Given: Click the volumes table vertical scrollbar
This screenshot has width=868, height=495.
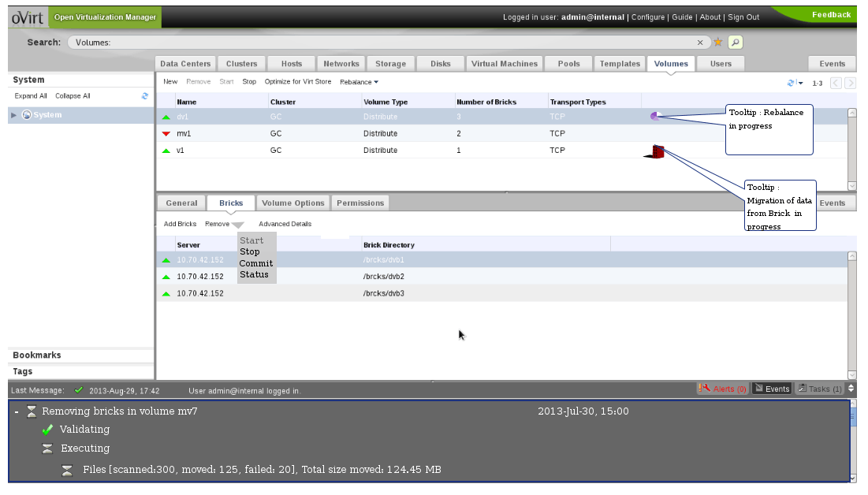Looking at the screenshot, I should coord(851,150).
